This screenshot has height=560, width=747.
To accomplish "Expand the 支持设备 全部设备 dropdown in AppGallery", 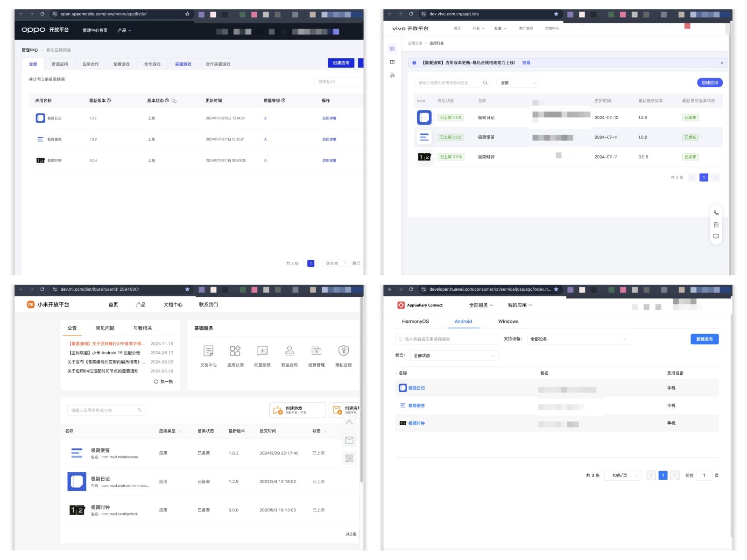I will [578, 339].
